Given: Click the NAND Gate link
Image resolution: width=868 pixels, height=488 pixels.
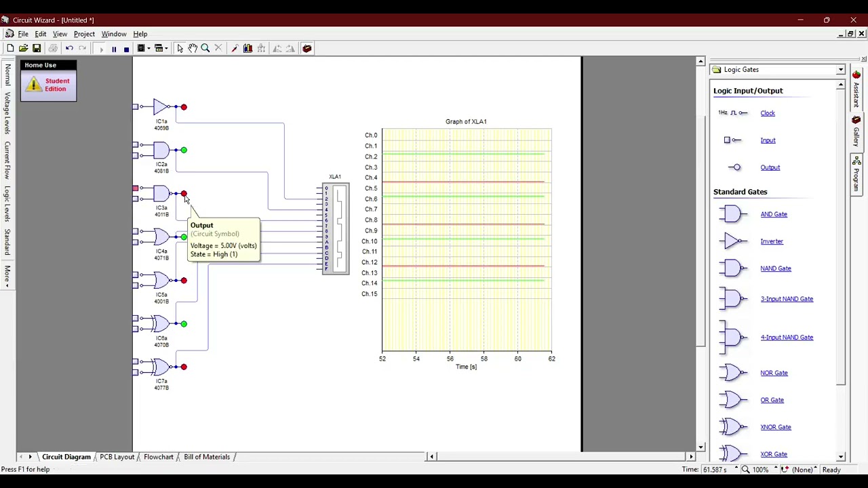Looking at the screenshot, I should coord(776,268).
